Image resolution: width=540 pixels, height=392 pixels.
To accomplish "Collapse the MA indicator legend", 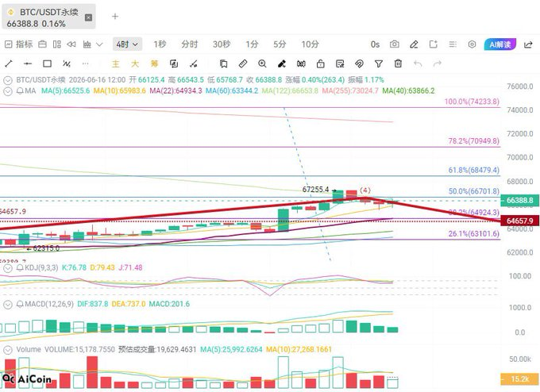I will point(8,91).
